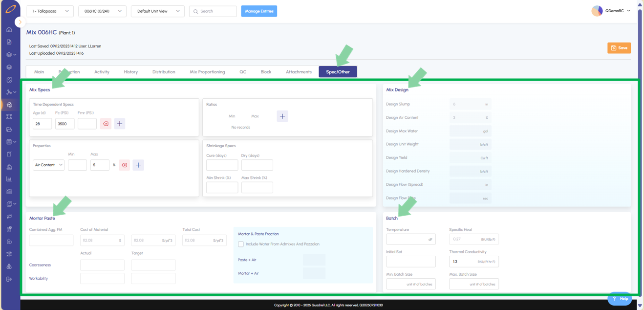Open the Help button
This screenshot has height=310, width=644.
(620, 299)
